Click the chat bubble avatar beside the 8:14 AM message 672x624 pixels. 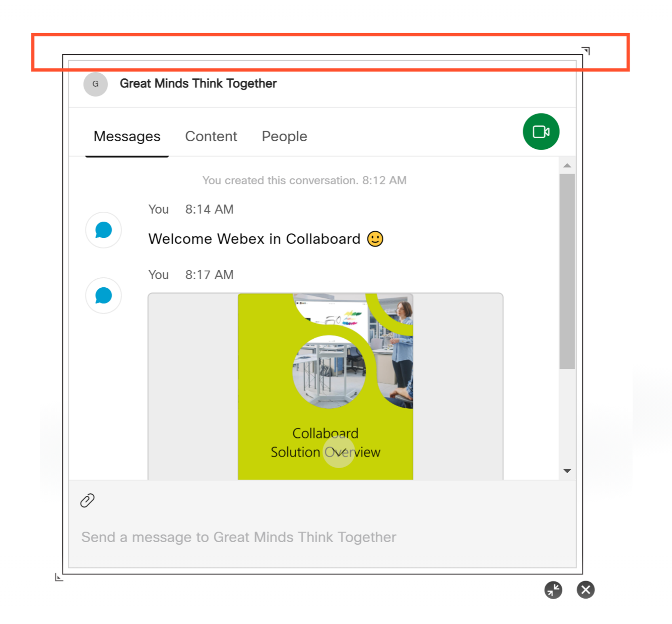pos(103,230)
